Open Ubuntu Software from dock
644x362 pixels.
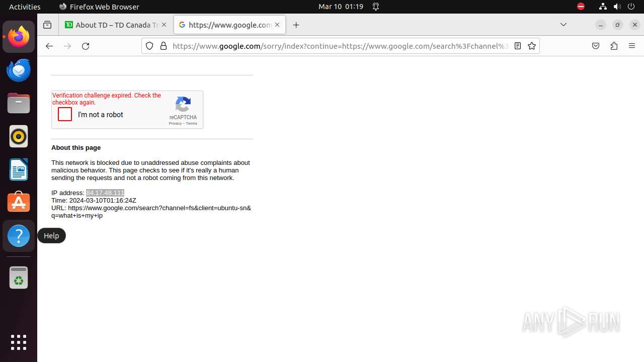coord(19,203)
